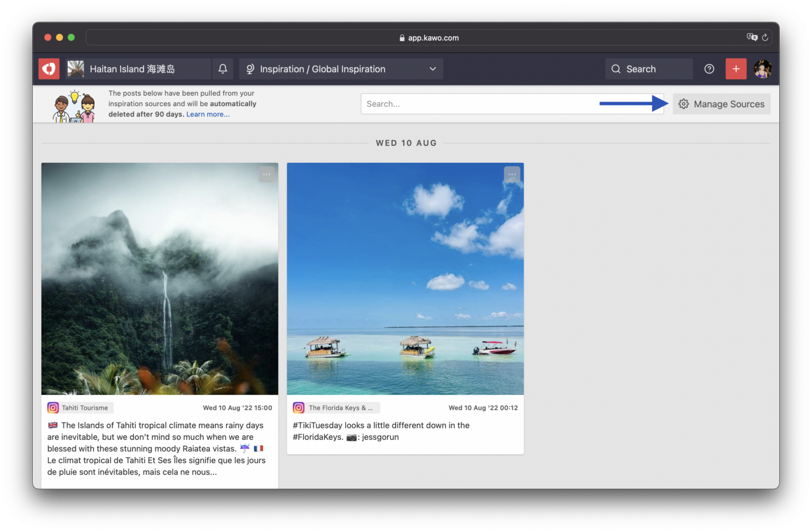Click your profile avatar picture
812x532 pixels.
pyautogui.click(x=763, y=69)
